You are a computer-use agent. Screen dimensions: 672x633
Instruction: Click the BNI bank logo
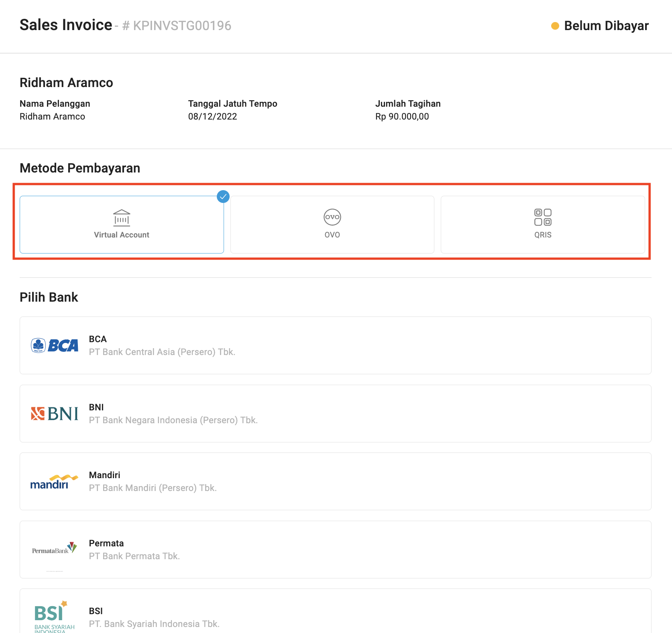coord(55,414)
